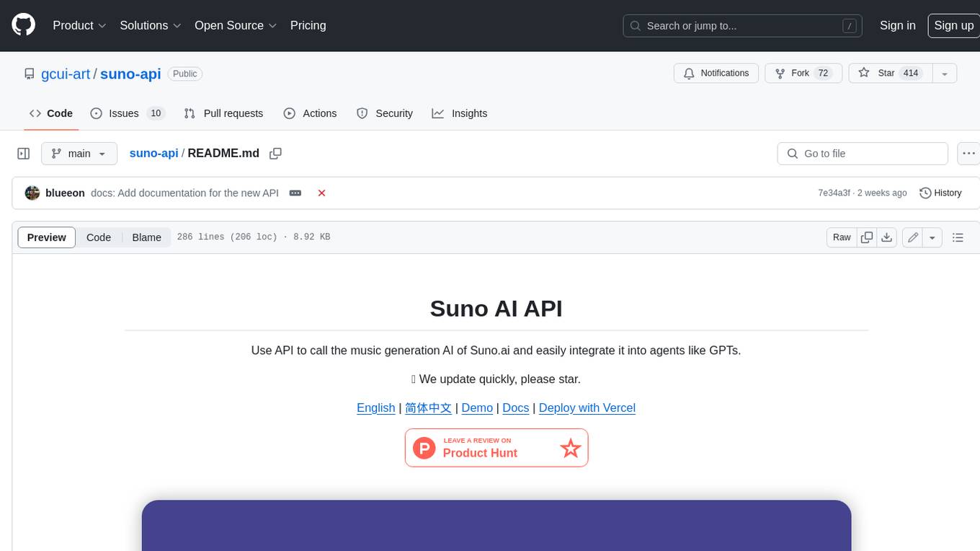This screenshot has height=551, width=980.
Task: View file History
Action: click(940, 193)
